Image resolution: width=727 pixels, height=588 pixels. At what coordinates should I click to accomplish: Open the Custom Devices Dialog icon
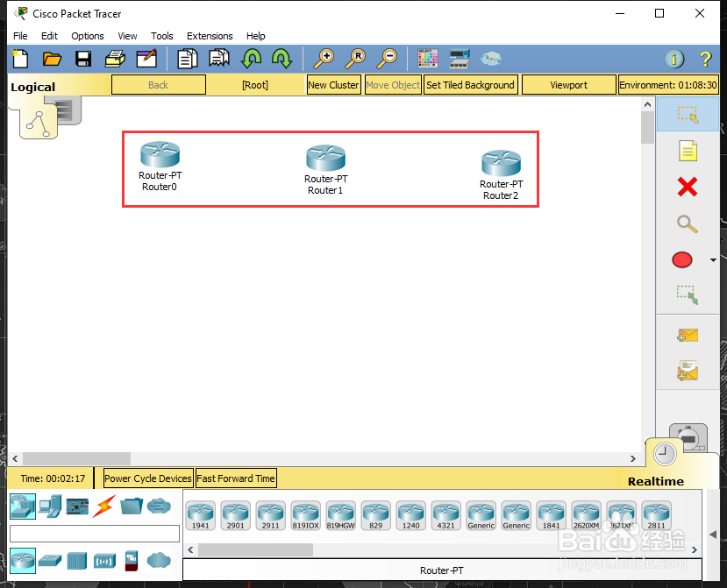pyautogui.click(x=460, y=59)
